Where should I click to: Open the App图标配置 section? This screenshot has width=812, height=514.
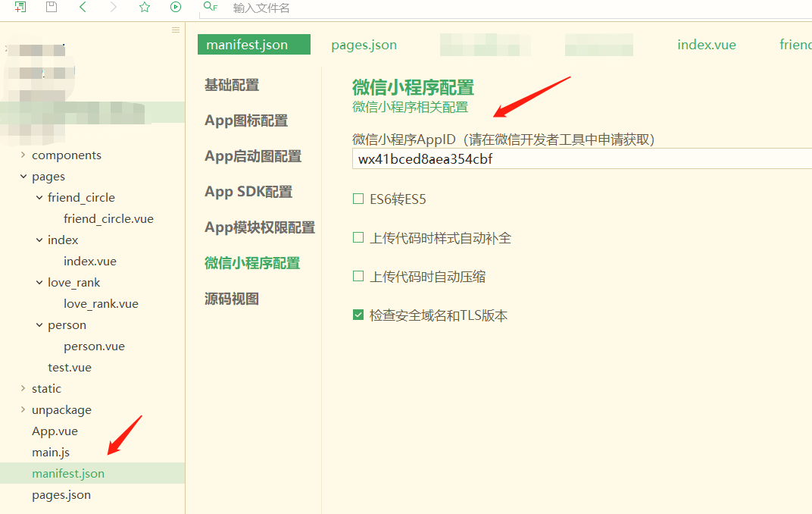click(246, 121)
